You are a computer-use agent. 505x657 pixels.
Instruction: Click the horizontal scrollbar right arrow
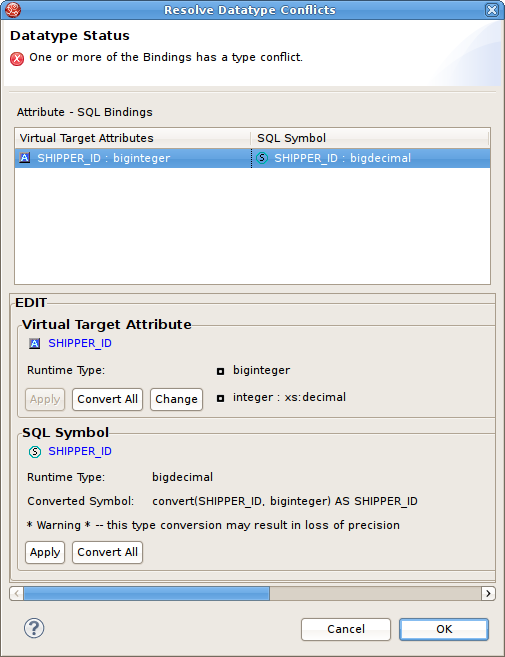pos(488,593)
